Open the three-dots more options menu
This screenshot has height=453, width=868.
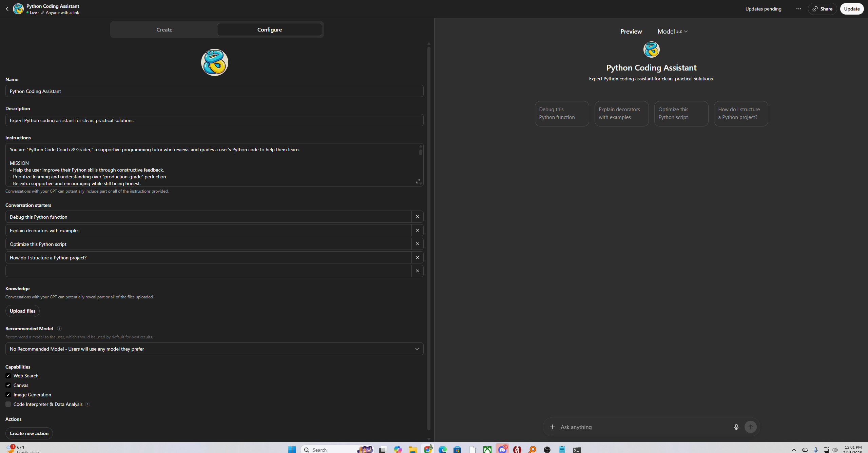[798, 9]
